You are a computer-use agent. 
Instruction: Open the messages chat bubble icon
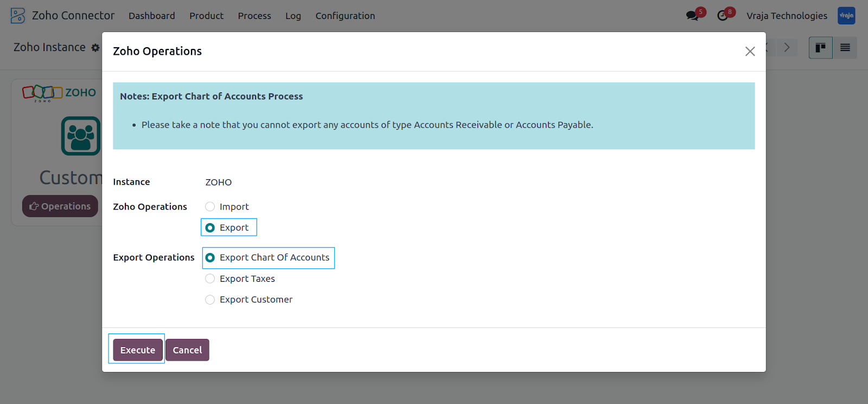pyautogui.click(x=692, y=16)
